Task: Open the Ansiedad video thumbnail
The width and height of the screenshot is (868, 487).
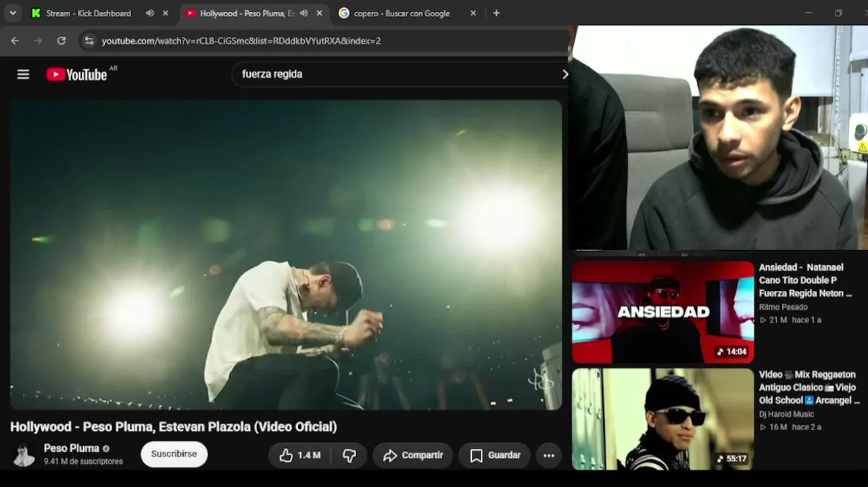Action: coord(662,312)
